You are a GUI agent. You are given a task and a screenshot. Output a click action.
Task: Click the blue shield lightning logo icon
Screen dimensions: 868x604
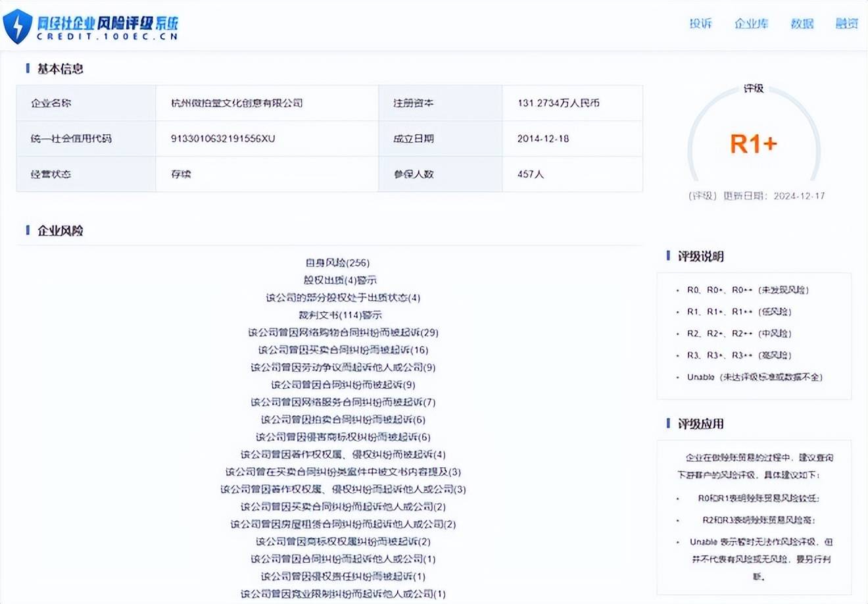tap(17, 26)
